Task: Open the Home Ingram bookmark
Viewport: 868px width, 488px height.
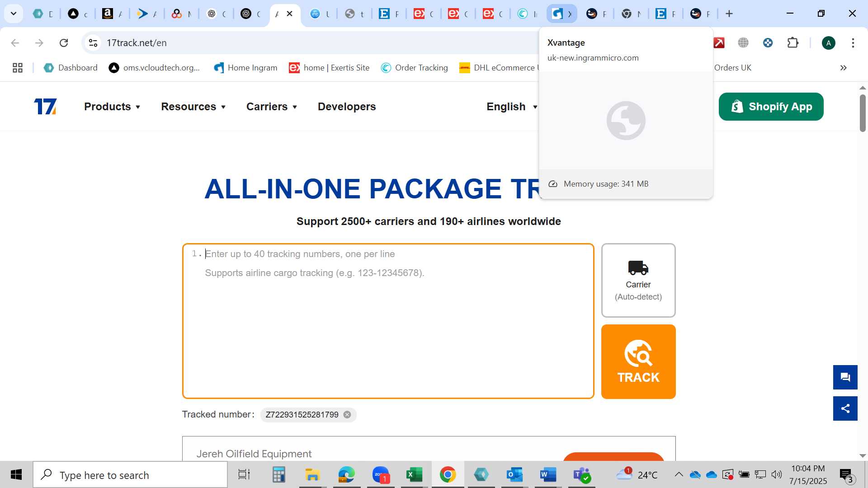Action: (x=245, y=68)
